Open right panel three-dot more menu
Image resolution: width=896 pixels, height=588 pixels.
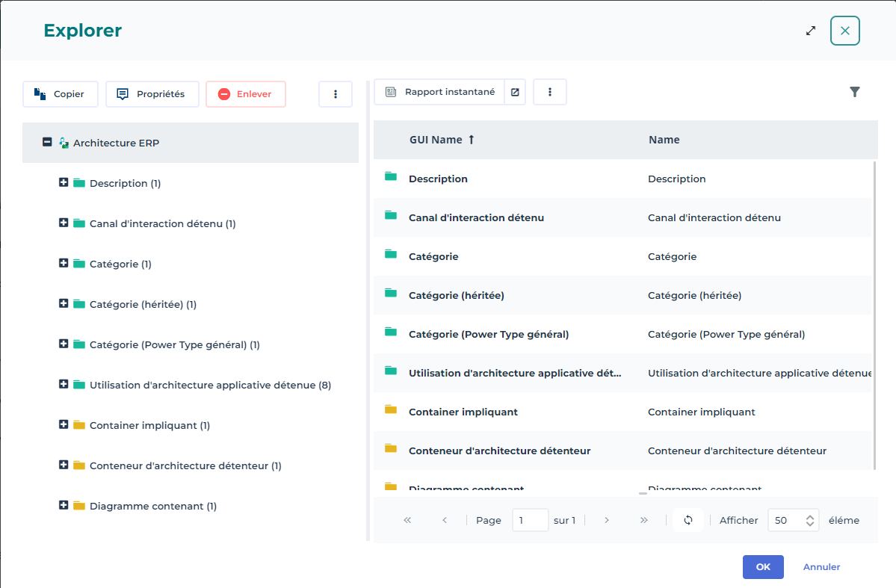point(550,92)
